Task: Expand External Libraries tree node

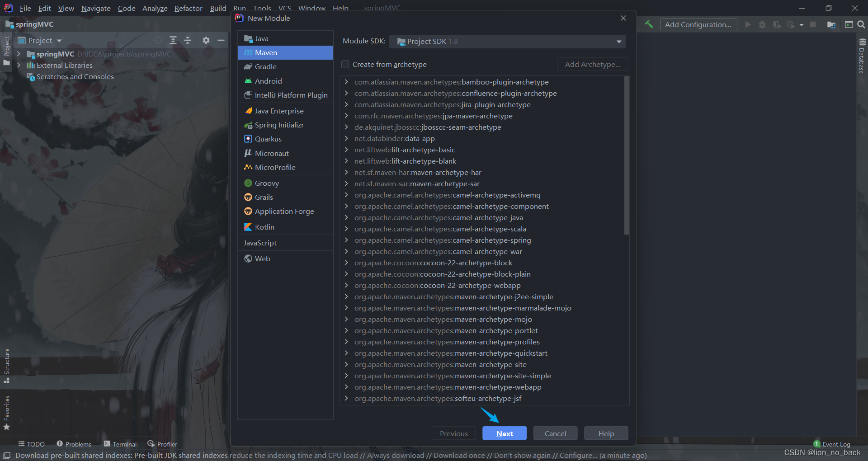Action: tap(19, 65)
